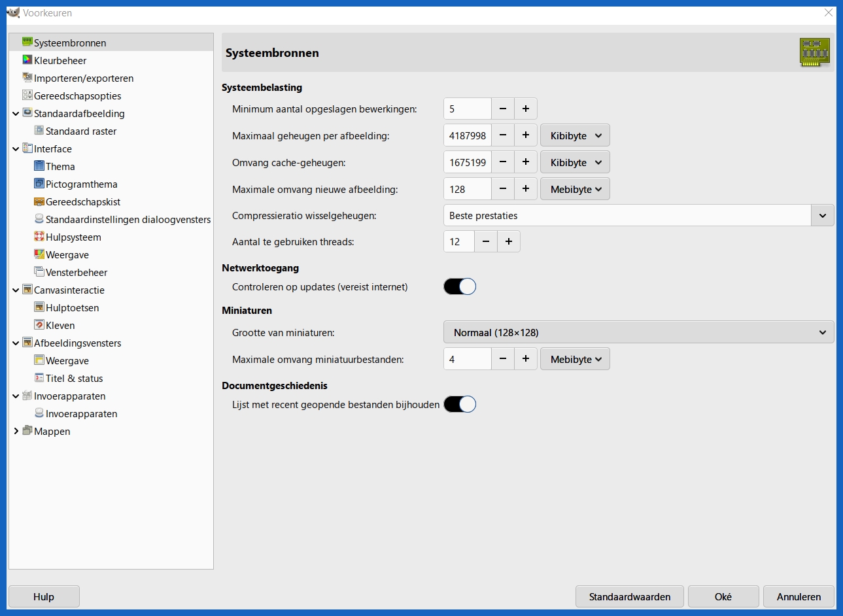This screenshot has height=616, width=843.
Task: Click the Hulptoetsen icon
Action: coord(39,307)
